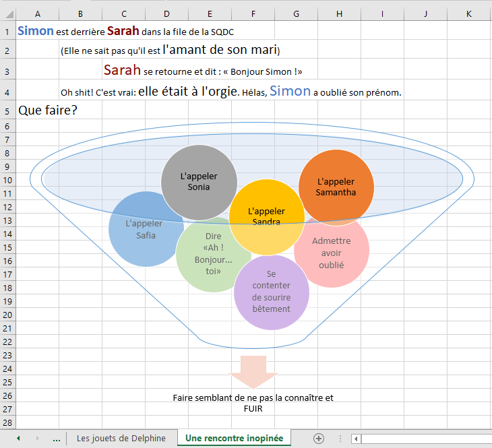This screenshot has height=448, width=492.
Task: Click the previous sheet navigation arrow
Action: (x=18, y=438)
